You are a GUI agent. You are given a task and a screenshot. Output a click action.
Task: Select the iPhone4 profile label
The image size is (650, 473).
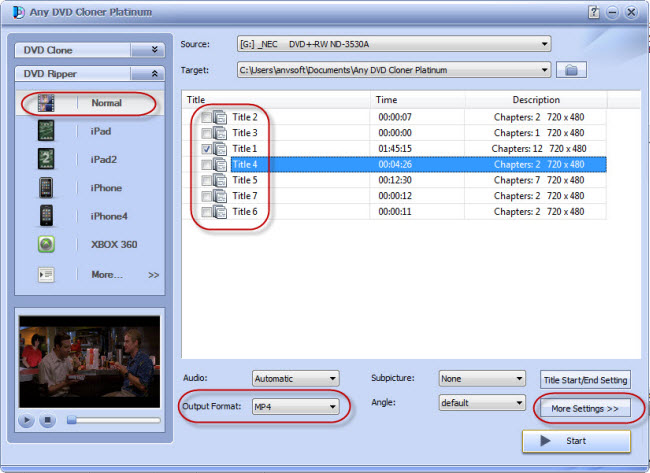coord(109,216)
